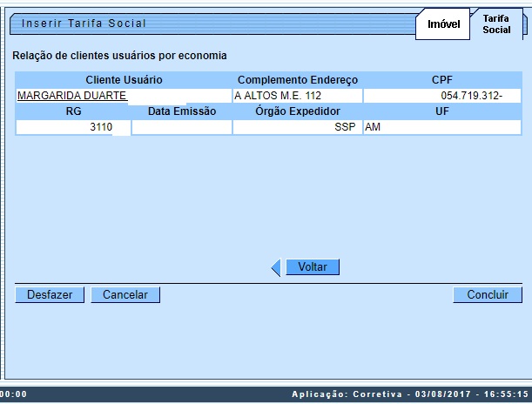Screen dimensions: 532x404
Task: Select the Tarifa Social tab
Action: pyautogui.click(x=496, y=24)
